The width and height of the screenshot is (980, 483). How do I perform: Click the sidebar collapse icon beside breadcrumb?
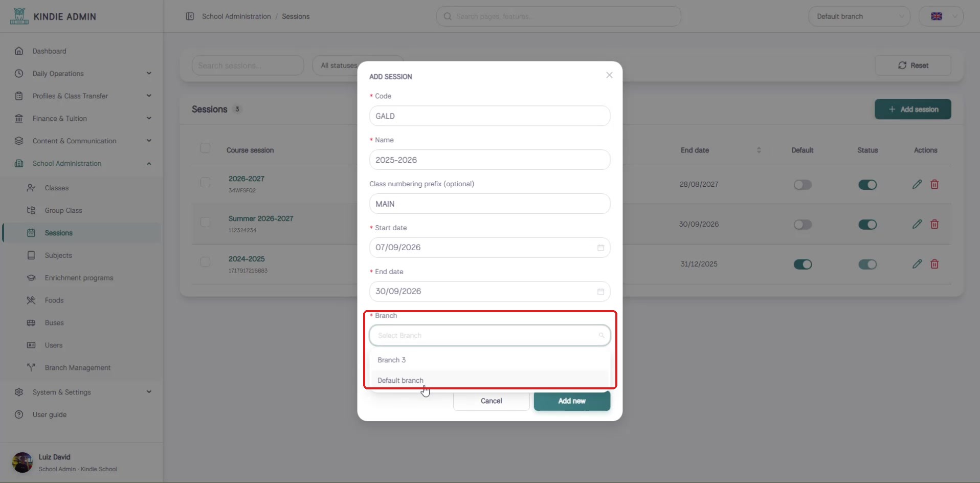(x=190, y=16)
